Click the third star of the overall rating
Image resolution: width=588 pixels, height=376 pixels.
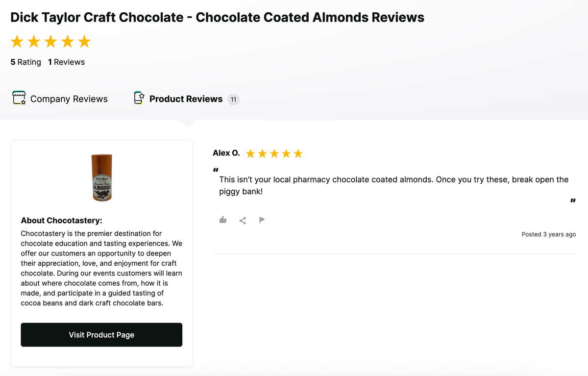[51, 42]
